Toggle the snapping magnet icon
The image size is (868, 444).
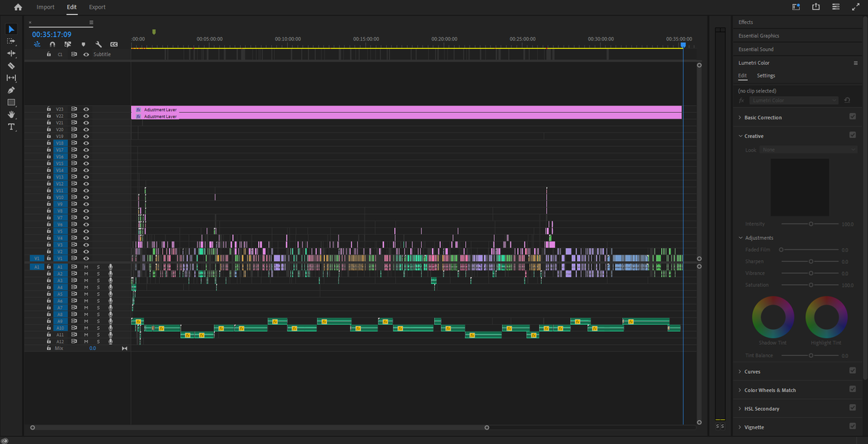click(52, 44)
